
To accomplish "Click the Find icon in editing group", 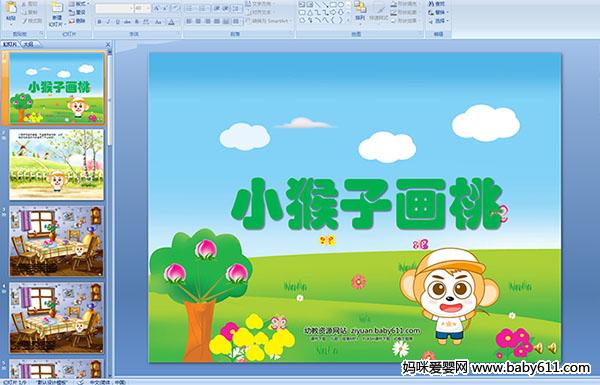I will click(x=437, y=4).
